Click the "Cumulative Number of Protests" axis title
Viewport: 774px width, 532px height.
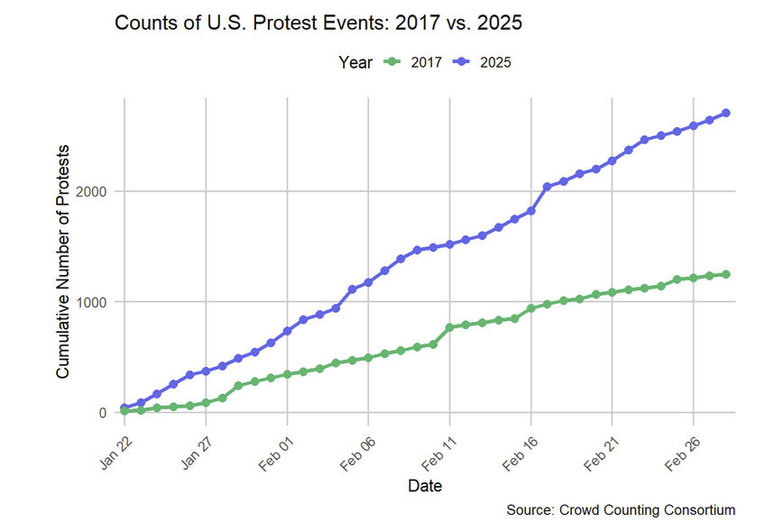tap(63, 261)
